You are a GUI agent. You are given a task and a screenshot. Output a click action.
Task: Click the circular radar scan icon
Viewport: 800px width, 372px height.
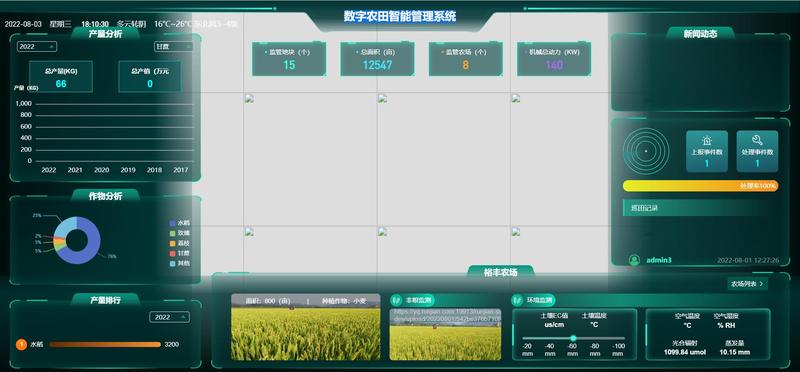[646, 151]
